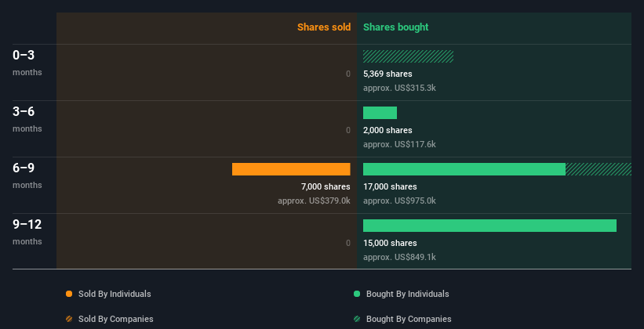Click the 3–6 months row label
Viewport: 644px width, 329px height.
27,119
